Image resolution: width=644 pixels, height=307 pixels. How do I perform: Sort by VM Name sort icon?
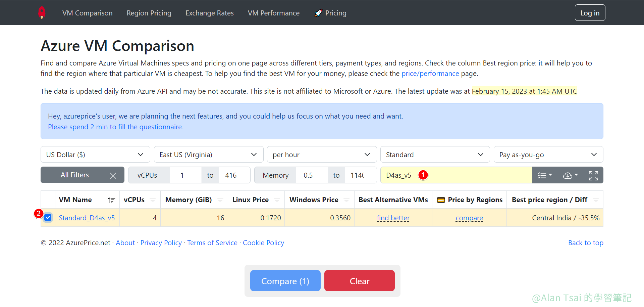click(x=111, y=200)
